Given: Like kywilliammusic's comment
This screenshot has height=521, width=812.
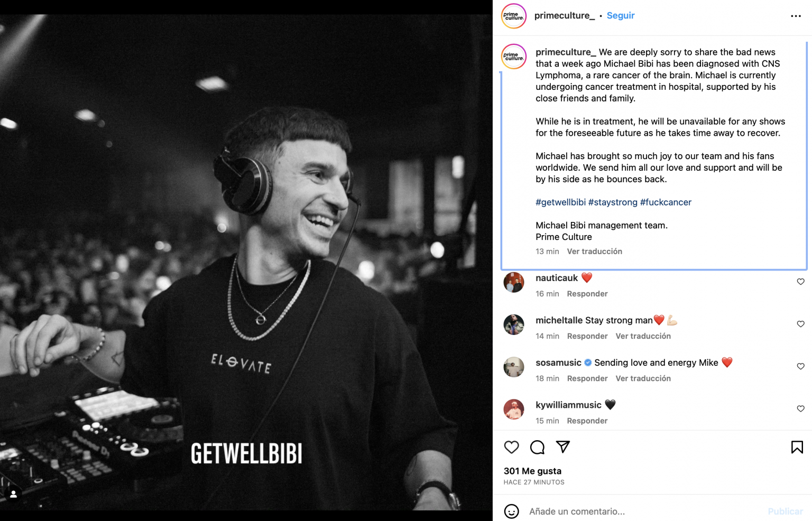Looking at the screenshot, I should coord(800,408).
